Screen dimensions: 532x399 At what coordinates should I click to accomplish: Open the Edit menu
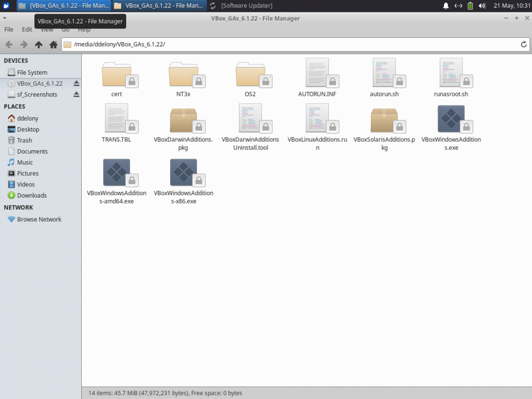pyautogui.click(x=27, y=30)
